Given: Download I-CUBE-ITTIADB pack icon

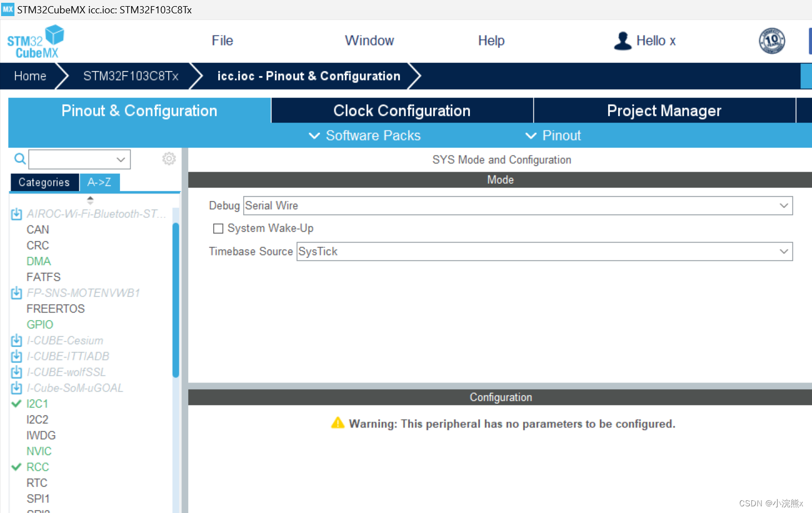Looking at the screenshot, I should [17, 356].
